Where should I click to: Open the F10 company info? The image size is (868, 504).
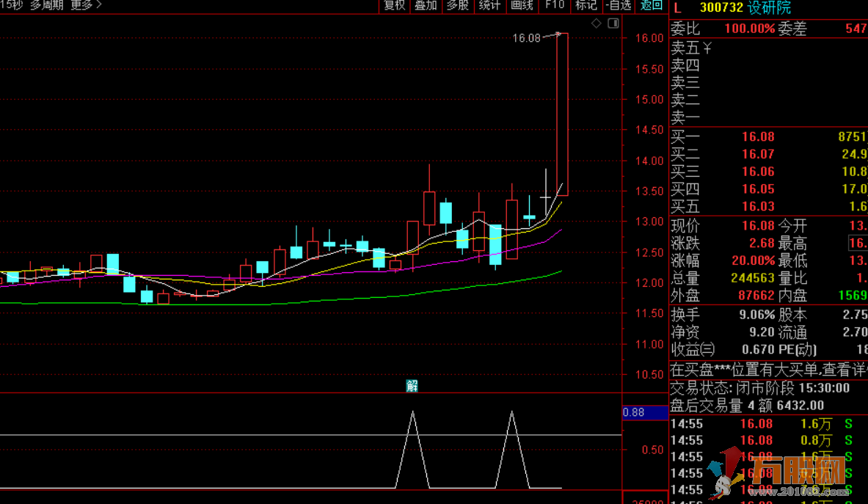click(x=555, y=6)
